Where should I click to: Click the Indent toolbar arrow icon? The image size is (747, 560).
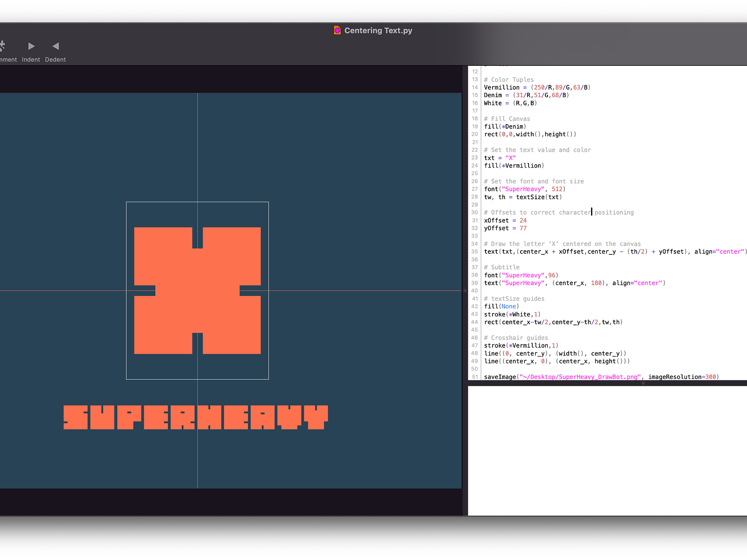point(31,46)
